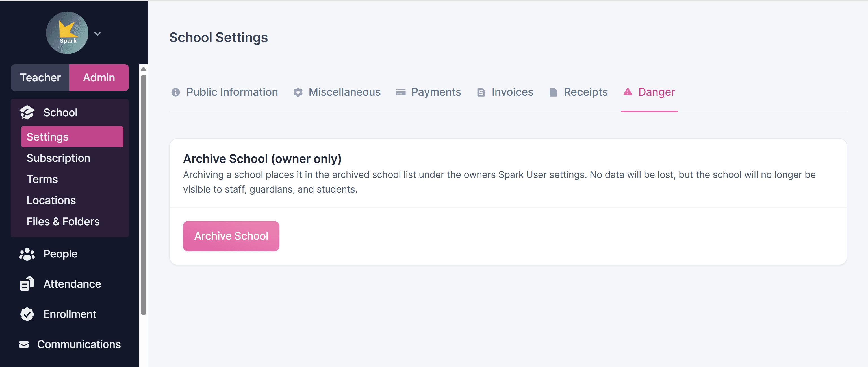This screenshot has width=868, height=367.
Task: Collapse the School sidebar section
Action: (x=60, y=112)
